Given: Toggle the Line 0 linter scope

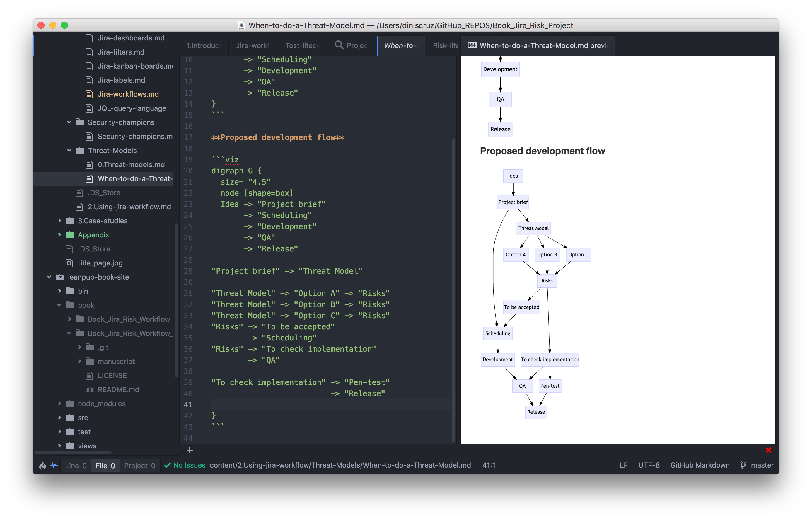Looking at the screenshot, I should pos(76,466).
